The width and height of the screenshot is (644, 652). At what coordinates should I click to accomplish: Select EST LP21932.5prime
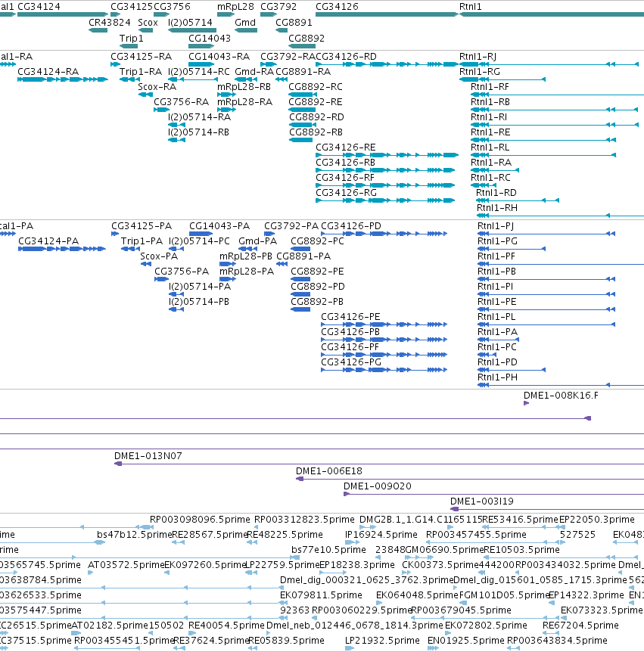pyautogui.click(x=382, y=641)
